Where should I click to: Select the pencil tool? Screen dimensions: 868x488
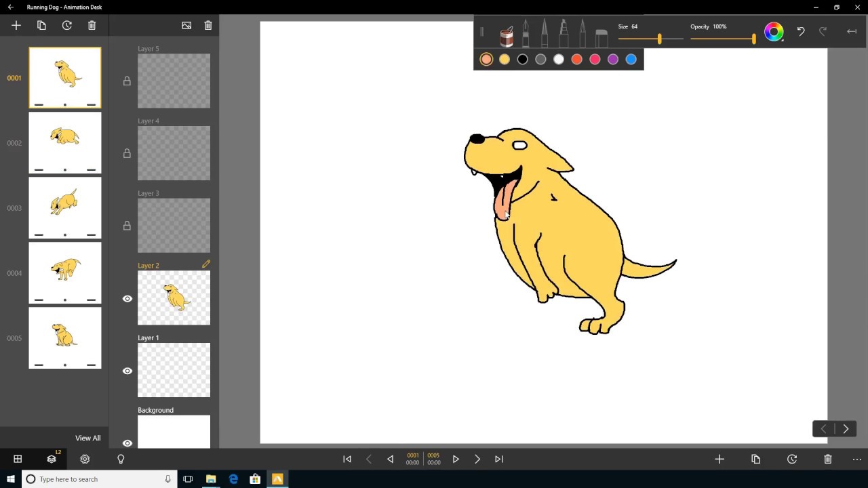pyautogui.click(x=545, y=33)
